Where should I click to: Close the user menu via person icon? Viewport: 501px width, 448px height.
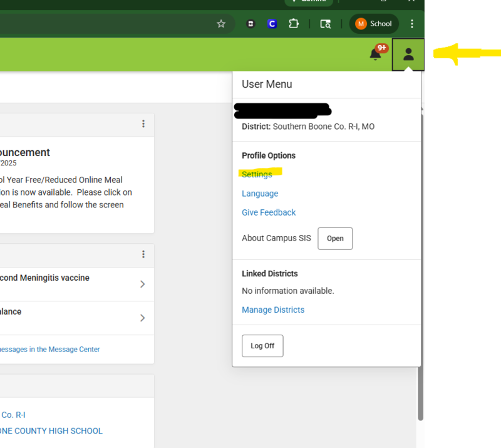[408, 55]
